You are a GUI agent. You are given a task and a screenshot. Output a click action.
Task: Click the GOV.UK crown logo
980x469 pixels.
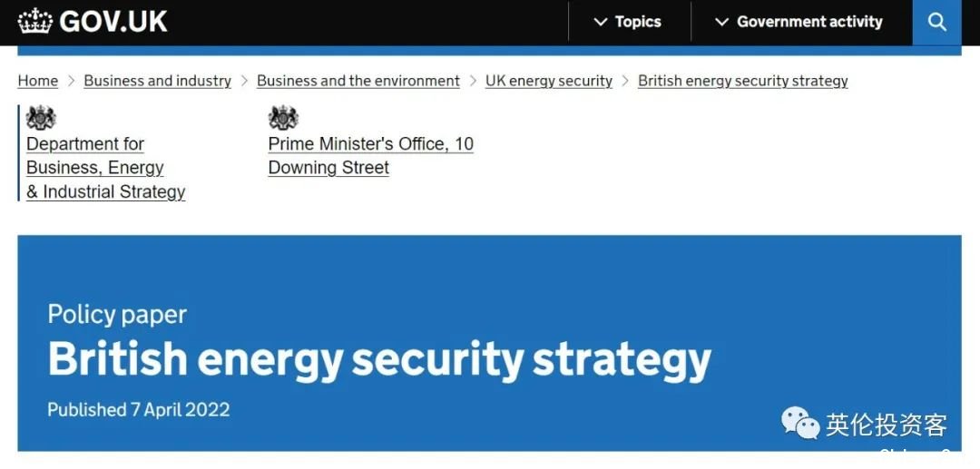click(x=35, y=21)
